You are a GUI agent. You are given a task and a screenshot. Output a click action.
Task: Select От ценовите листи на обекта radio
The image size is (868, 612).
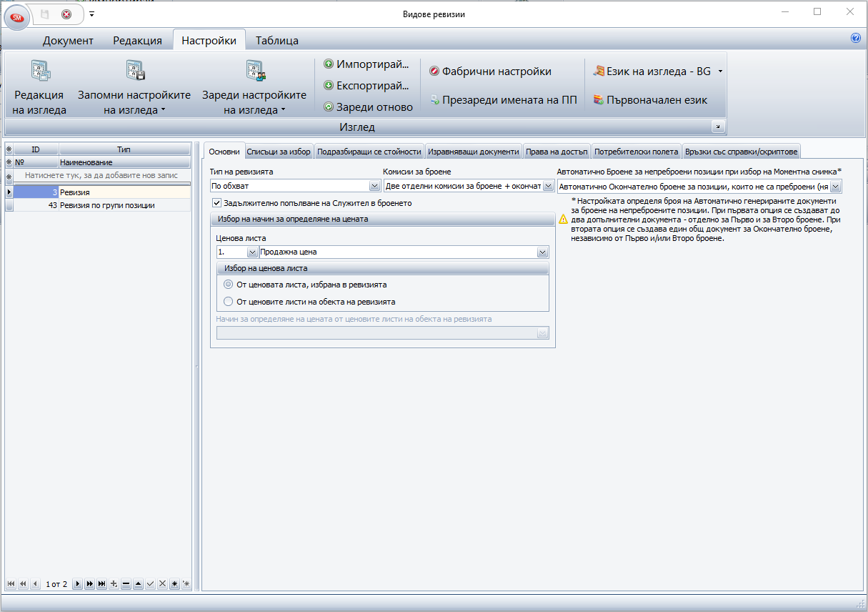tap(229, 302)
